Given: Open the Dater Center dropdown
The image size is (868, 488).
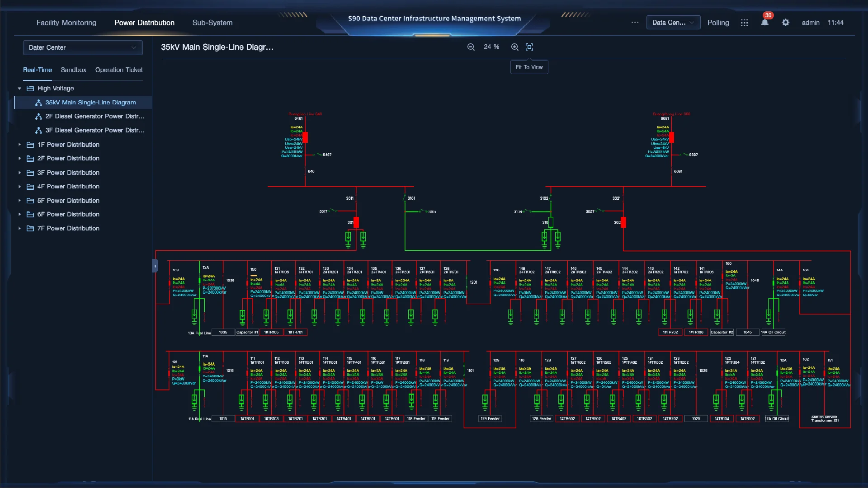Looking at the screenshot, I should pyautogui.click(x=82, y=47).
